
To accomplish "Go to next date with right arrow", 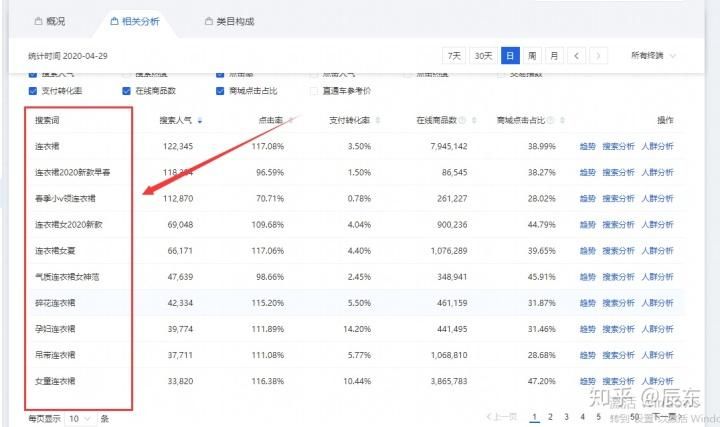I will 598,56.
